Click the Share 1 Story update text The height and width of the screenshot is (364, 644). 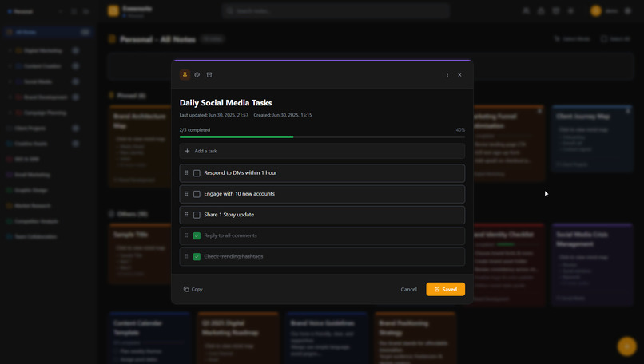(x=229, y=215)
